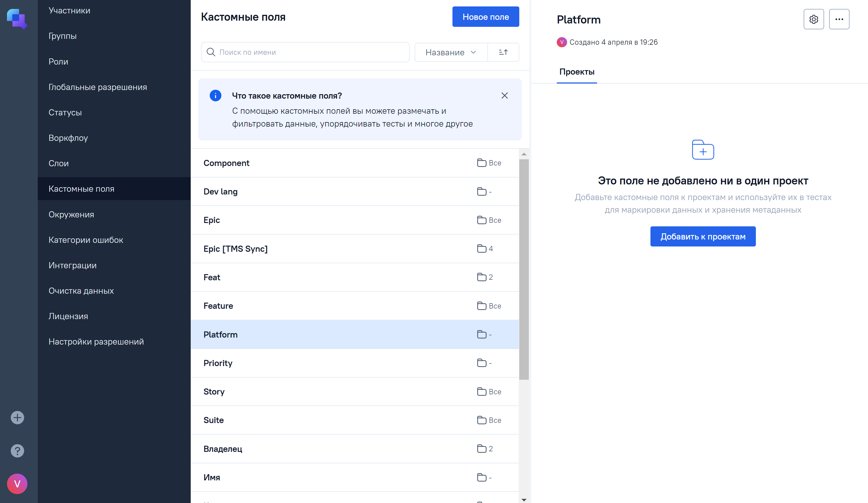Screen dimensions: 868x503
Task: Dismiss the custom fields info banner
Action: [504, 96]
